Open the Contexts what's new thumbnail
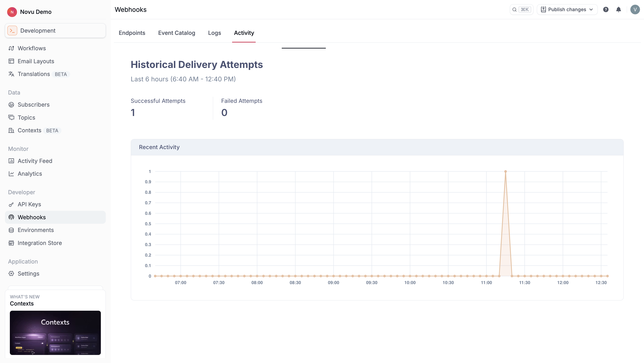 point(55,333)
